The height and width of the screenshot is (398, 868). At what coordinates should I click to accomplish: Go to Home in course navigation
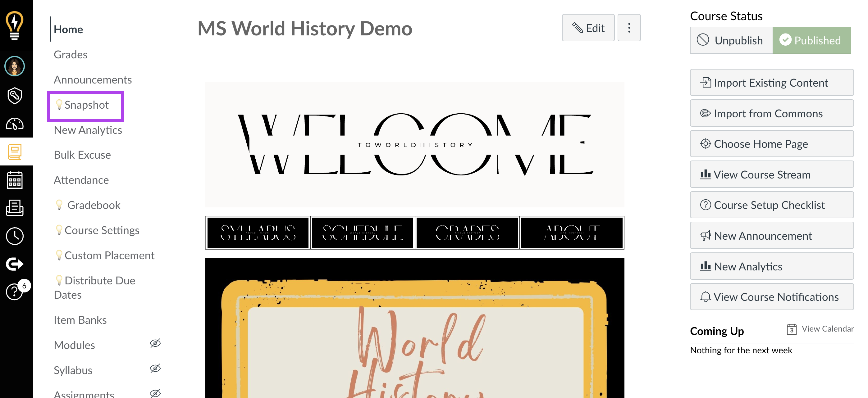tap(68, 29)
